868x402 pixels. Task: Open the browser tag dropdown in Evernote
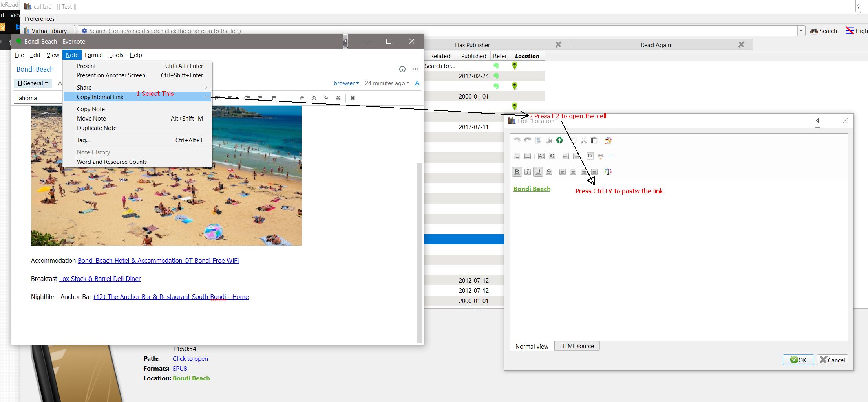pyautogui.click(x=346, y=83)
